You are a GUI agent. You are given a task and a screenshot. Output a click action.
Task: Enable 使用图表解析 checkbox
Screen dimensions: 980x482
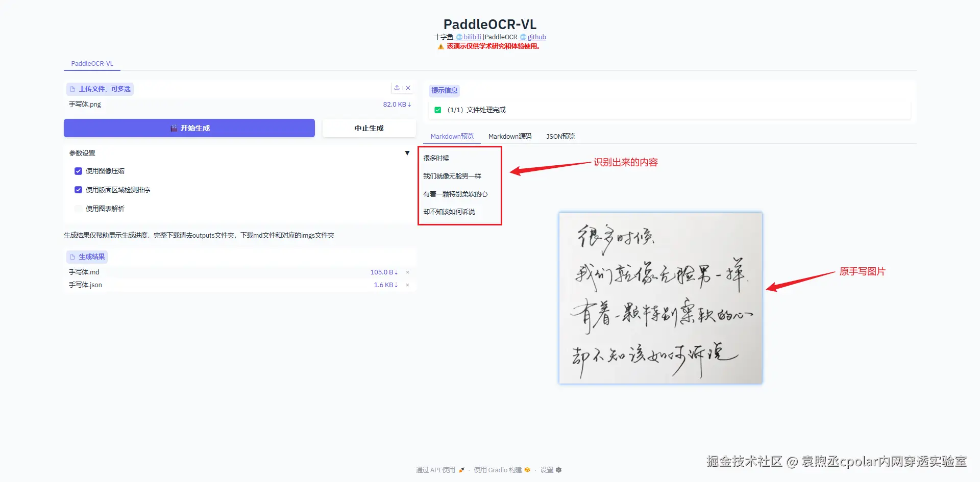78,209
